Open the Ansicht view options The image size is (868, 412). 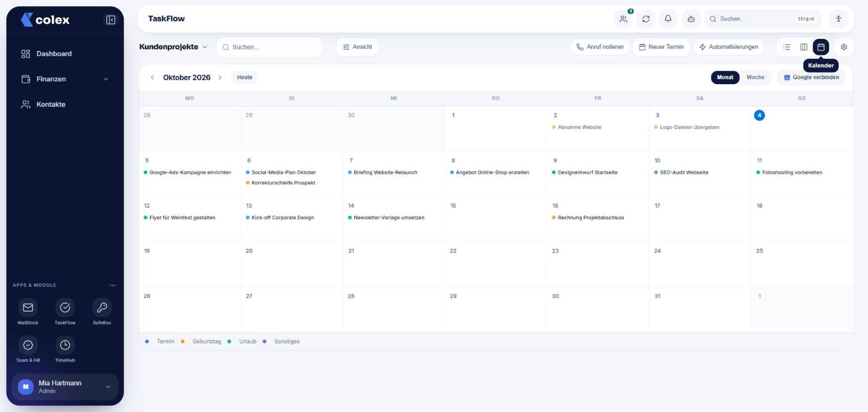(358, 47)
